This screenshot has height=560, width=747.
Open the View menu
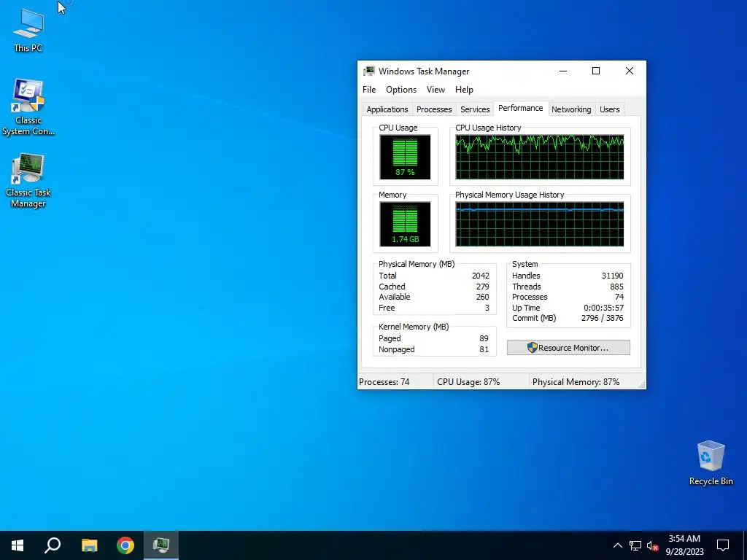(436, 90)
